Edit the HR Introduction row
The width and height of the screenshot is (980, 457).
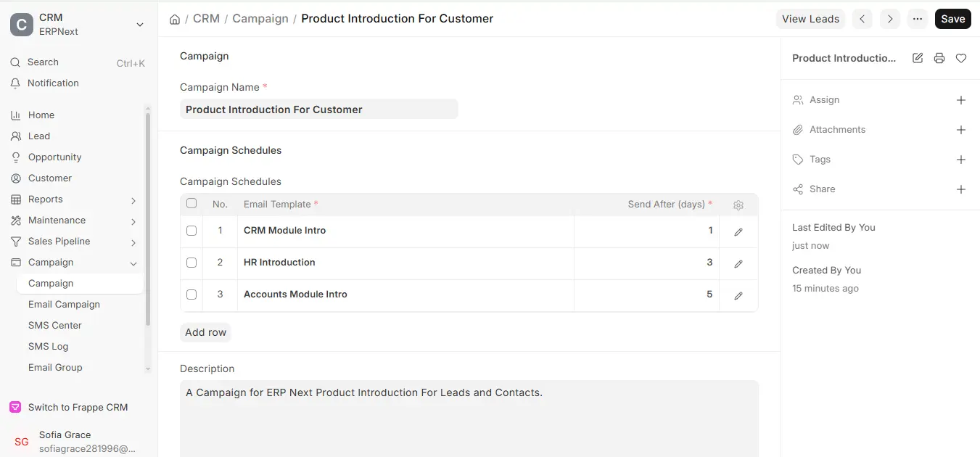[738, 264]
